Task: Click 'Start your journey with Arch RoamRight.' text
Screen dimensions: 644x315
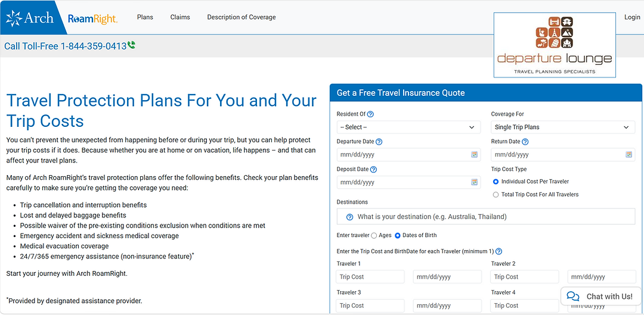Action: pos(67,273)
